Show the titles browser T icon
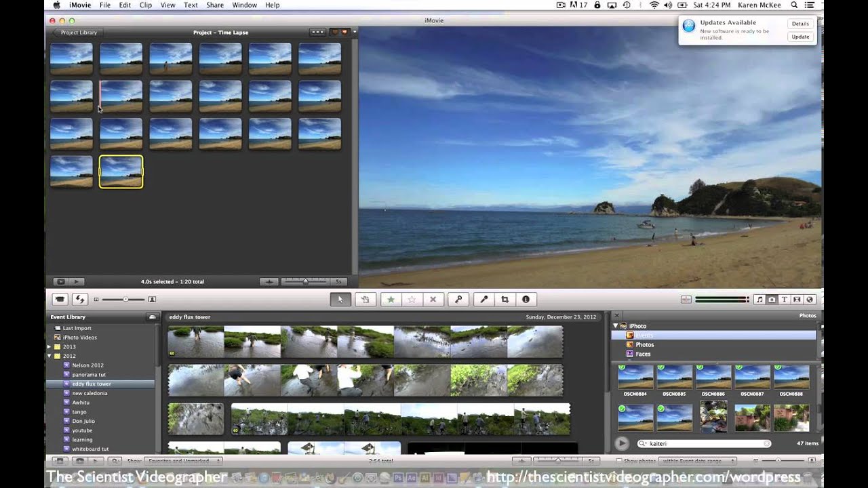Viewport: 868px width, 488px height. tap(785, 300)
